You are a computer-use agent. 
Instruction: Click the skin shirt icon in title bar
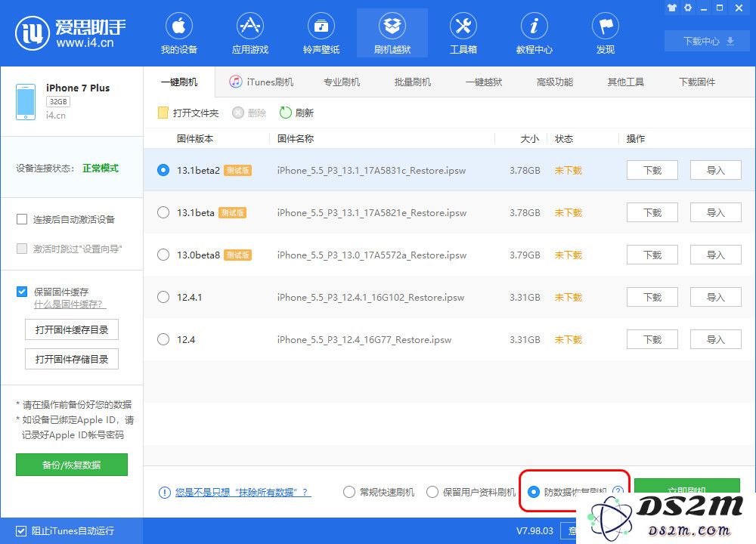(x=671, y=8)
